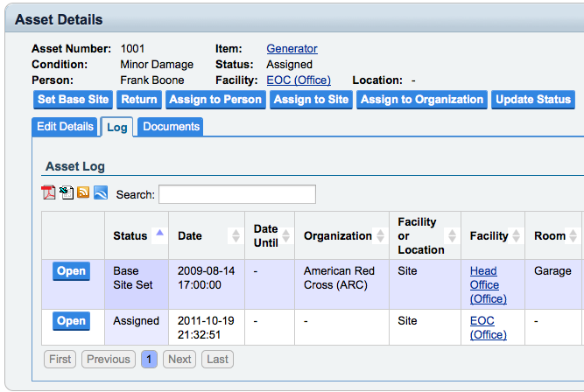Open the Generator item link
This screenshot has width=584, height=392.
(292, 49)
